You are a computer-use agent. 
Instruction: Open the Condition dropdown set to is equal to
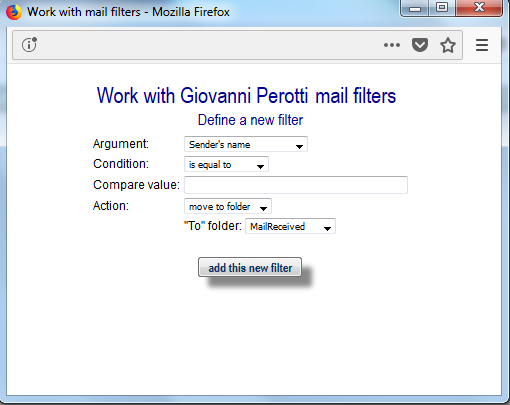click(226, 164)
